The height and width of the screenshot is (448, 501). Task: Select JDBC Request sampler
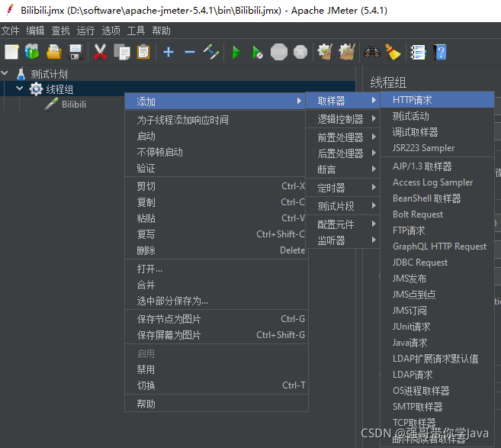tap(438, 263)
